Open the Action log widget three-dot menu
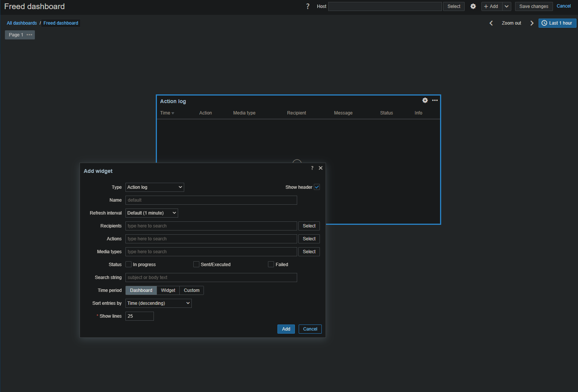The image size is (578, 392). coord(435,100)
